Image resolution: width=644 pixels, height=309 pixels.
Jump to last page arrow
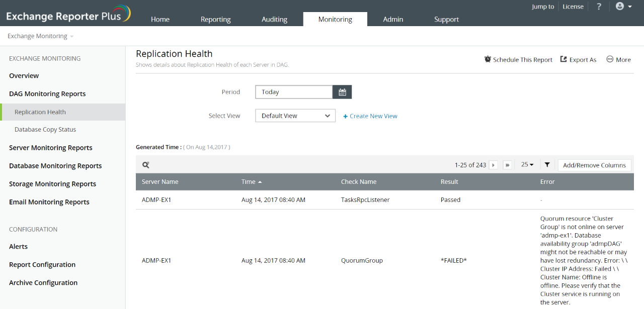507,165
